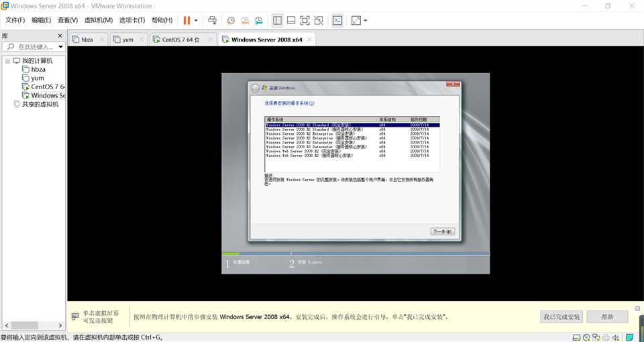
Task: Click the 修改日期 column header
Action: [424, 119]
